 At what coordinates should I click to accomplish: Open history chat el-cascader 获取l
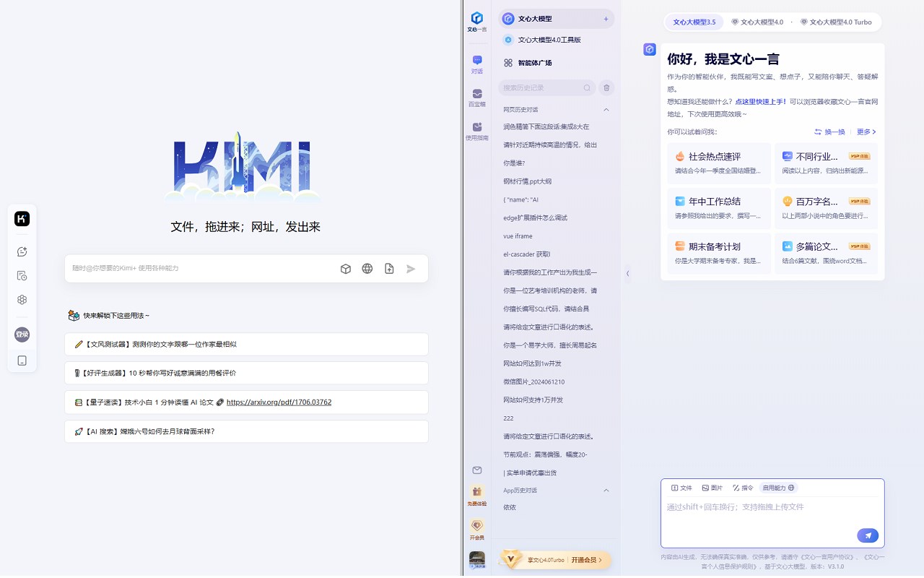coord(526,254)
